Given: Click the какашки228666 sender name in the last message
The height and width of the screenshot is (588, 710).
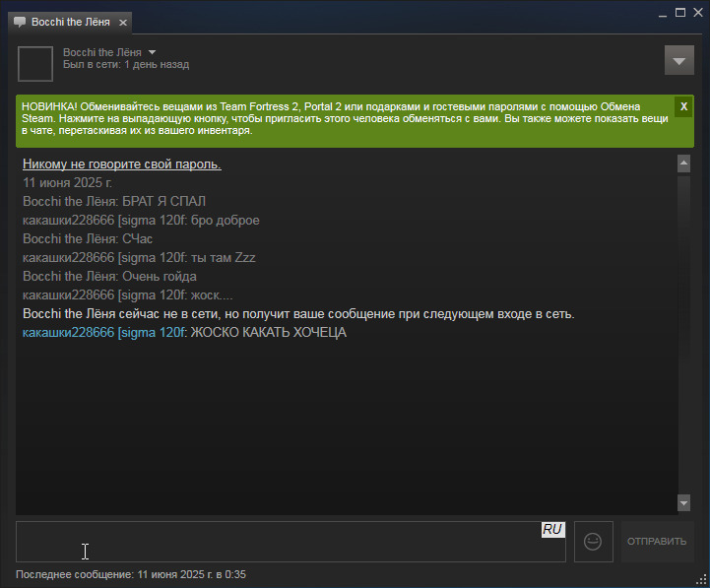Looking at the screenshot, I should 103,333.
